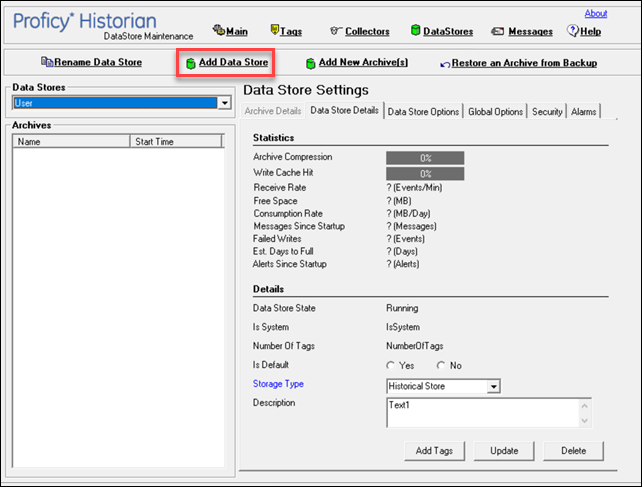Viewport: 642px width, 487px height.
Task: Click the Tags icon in header
Action: click(x=275, y=29)
